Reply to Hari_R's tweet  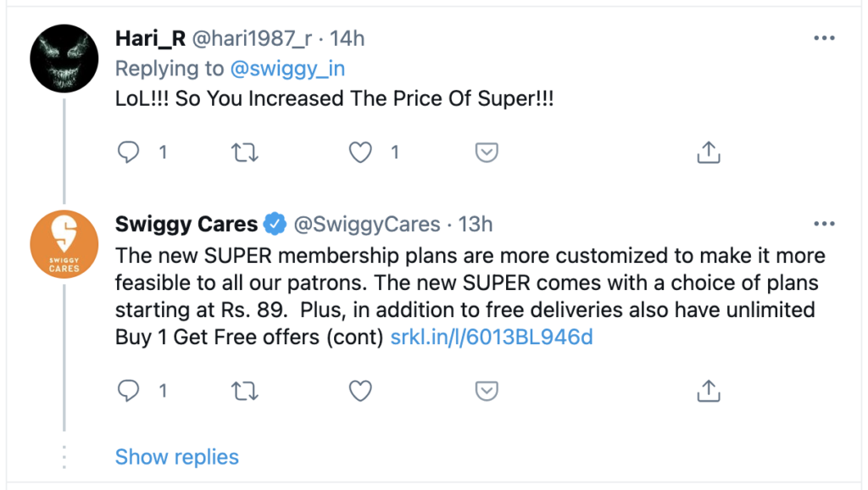(x=129, y=153)
